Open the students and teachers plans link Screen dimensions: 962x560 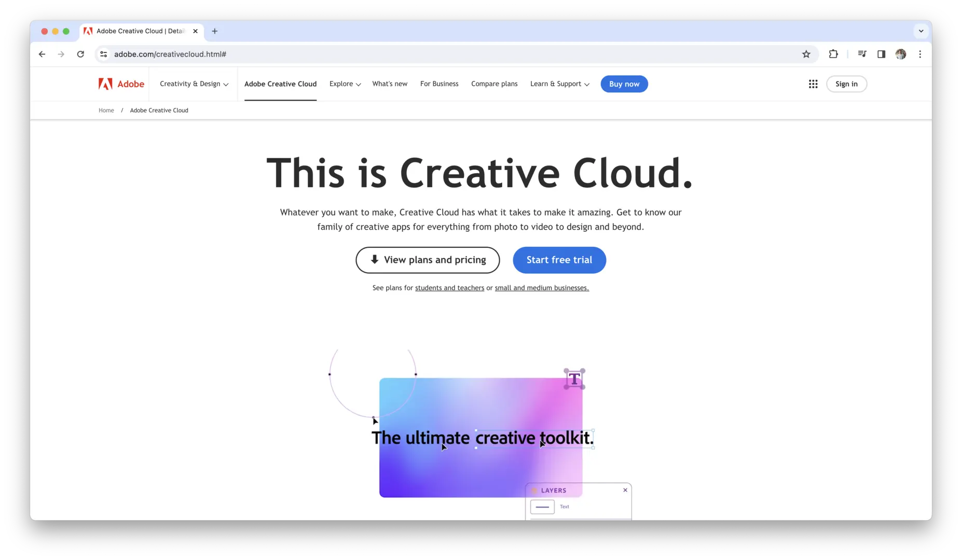tap(449, 288)
